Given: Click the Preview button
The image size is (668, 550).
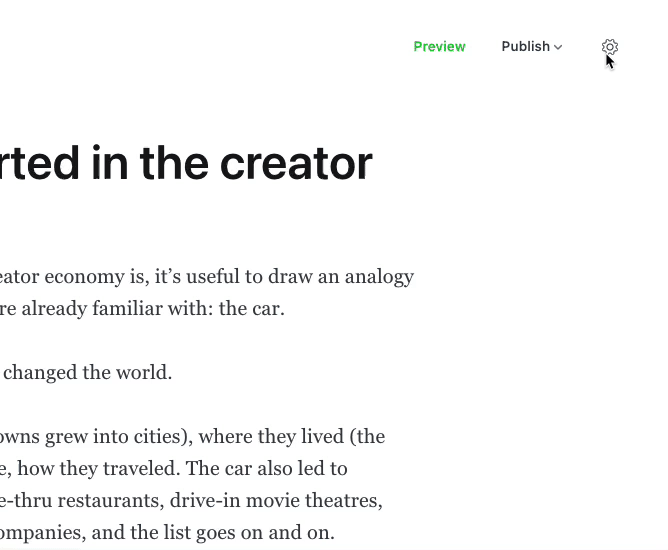Looking at the screenshot, I should pyautogui.click(x=439, y=46).
